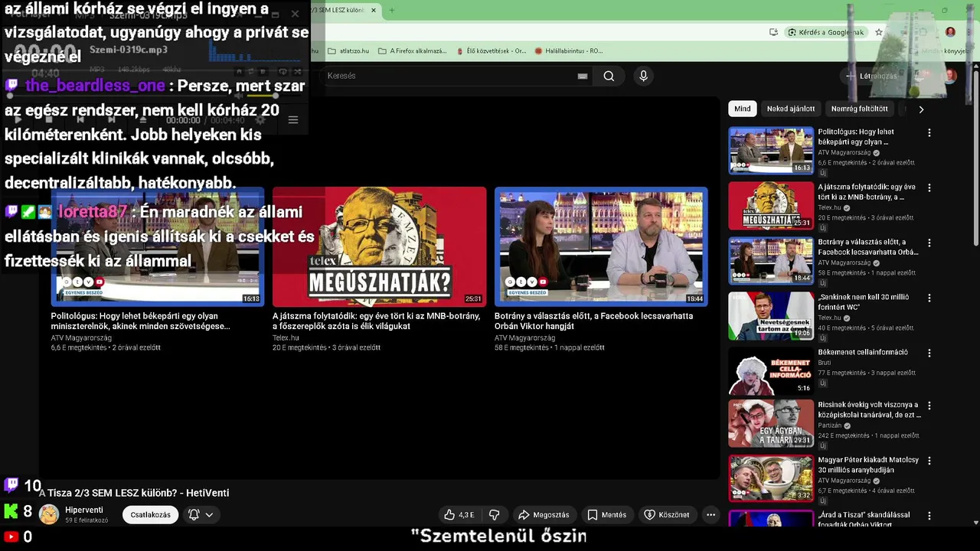Screen dimensions: 980x551
Task: Select the 'Mind' filter chip
Action: [x=743, y=109]
